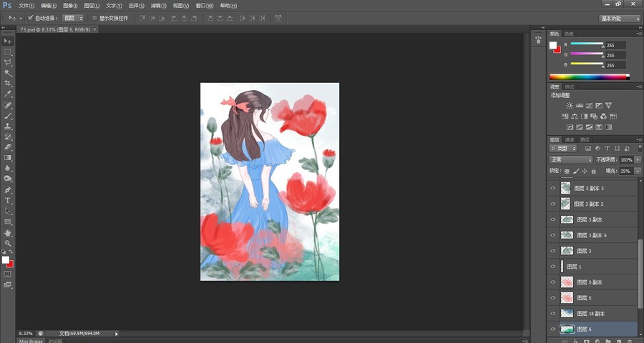Select the Eraser tool
Screen dimensions: 644x343
click(7, 147)
